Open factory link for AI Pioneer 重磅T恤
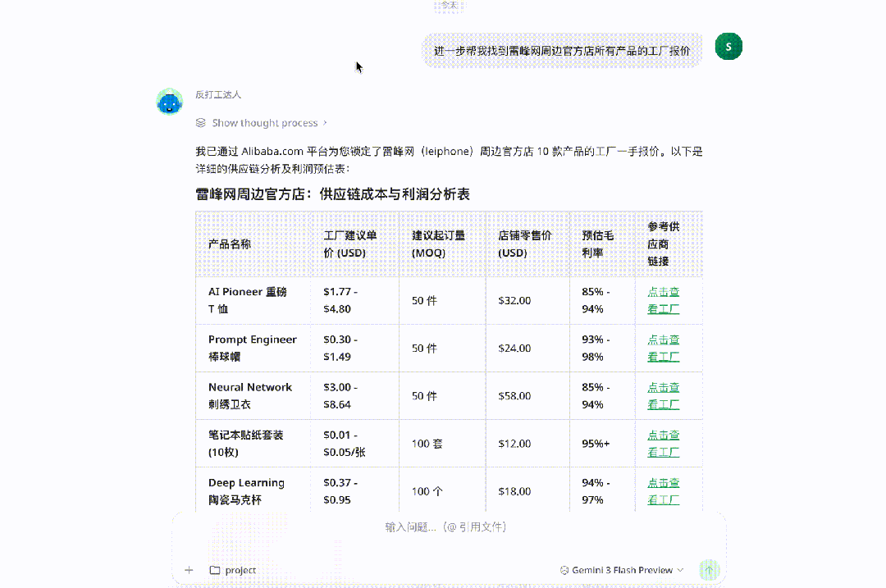 click(664, 300)
